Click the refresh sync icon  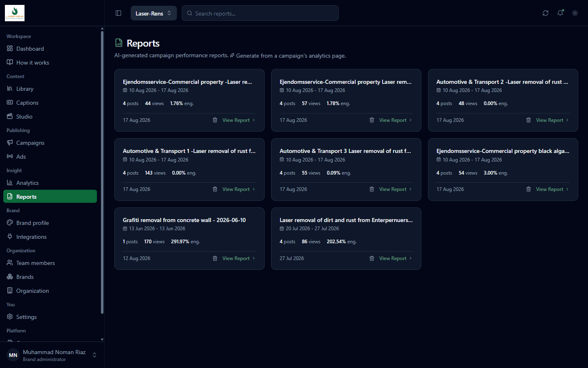pos(546,13)
